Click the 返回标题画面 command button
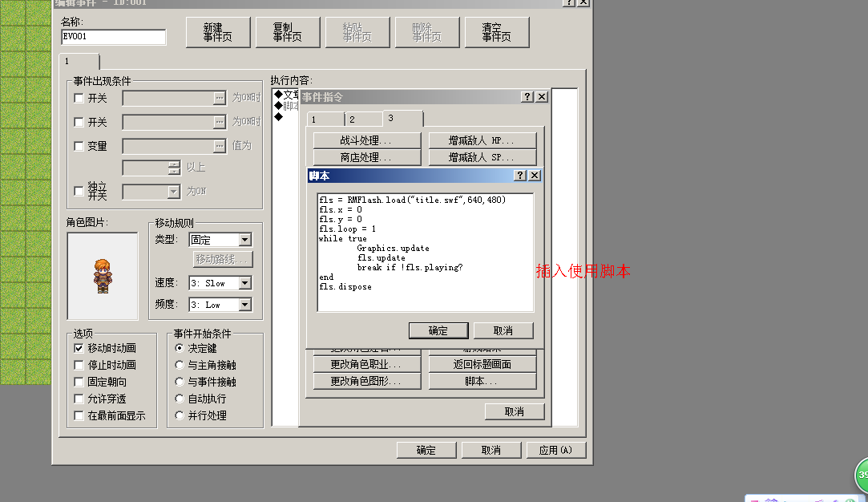The height and width of the screenshot is (502, 868). (482, 364)
